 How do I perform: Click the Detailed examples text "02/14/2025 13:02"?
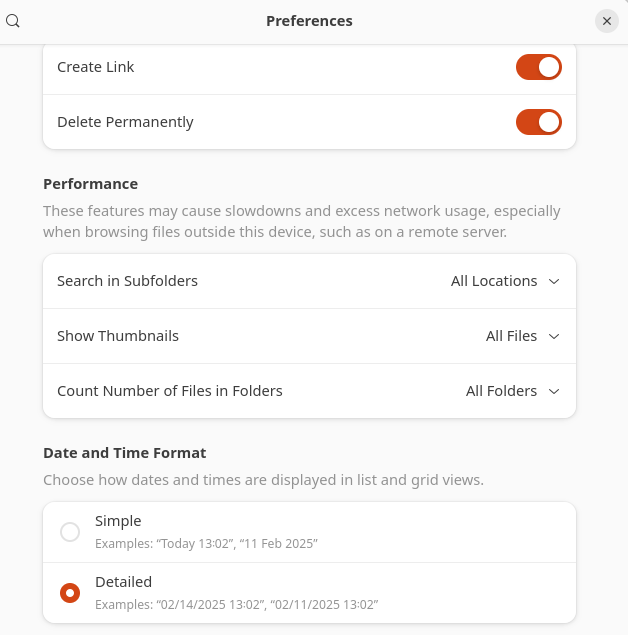[211, 605]
